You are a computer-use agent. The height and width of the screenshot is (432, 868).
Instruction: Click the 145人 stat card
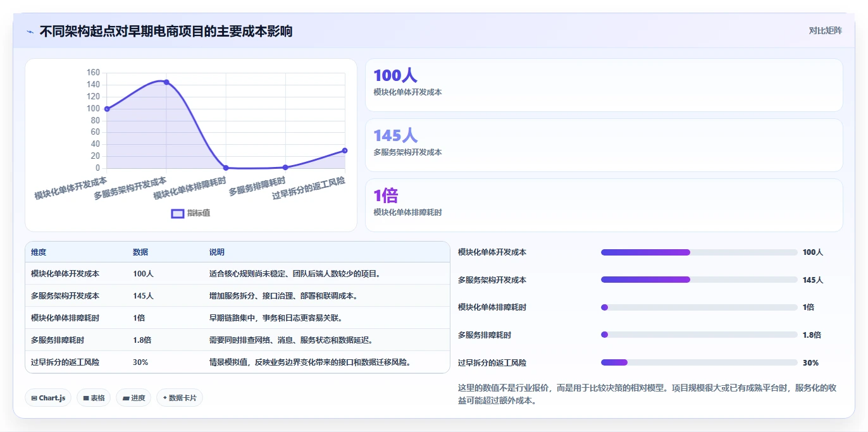coord(604,145)
